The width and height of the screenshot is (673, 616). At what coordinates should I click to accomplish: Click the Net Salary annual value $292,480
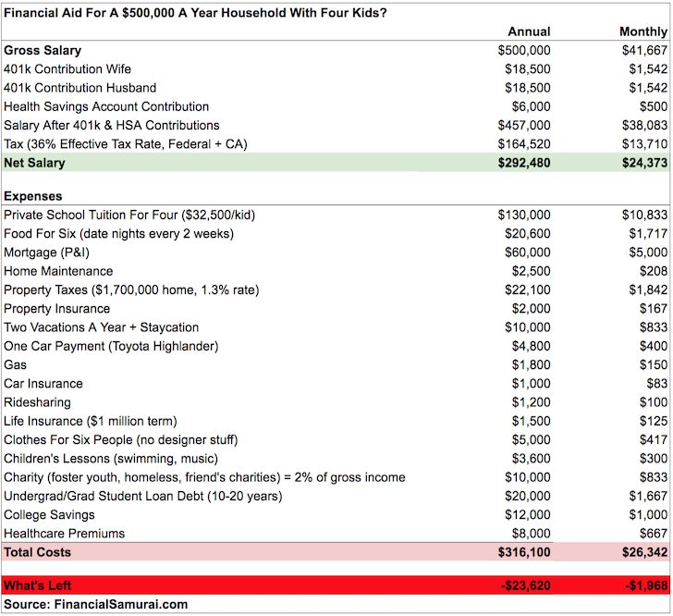tap(523, 163)
